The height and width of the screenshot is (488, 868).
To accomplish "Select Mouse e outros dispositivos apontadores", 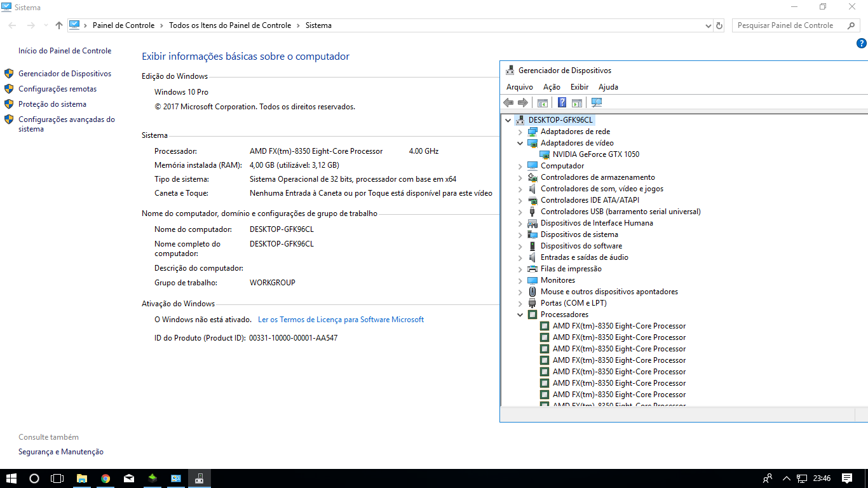I will pyautogui.click(x=609, y=292).
